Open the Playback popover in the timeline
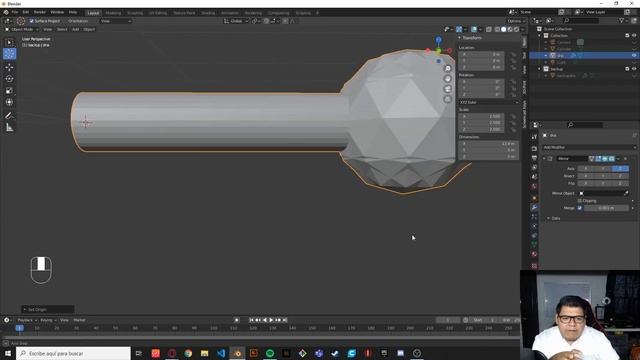 pos(27,320)
